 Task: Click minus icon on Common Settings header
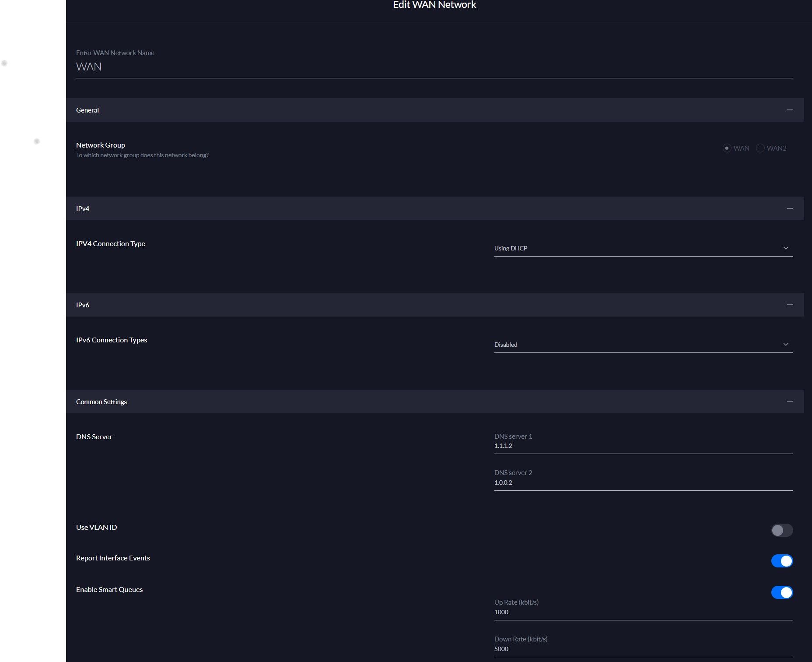click(790, 401)
